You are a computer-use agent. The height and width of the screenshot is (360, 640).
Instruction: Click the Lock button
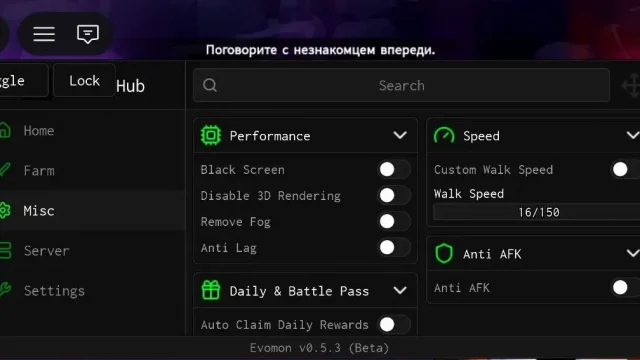(x=84, y=80)
